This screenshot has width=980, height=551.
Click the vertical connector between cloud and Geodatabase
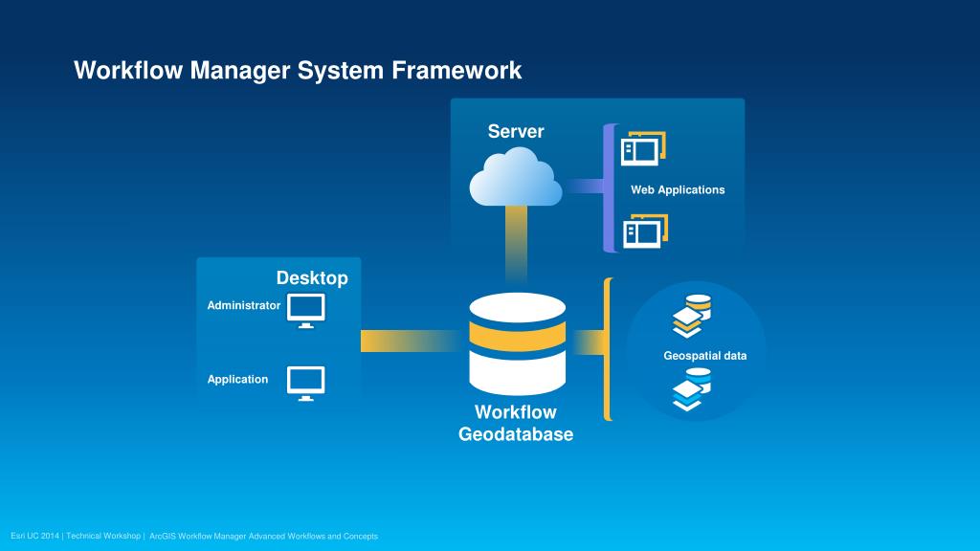click(516, 247)
